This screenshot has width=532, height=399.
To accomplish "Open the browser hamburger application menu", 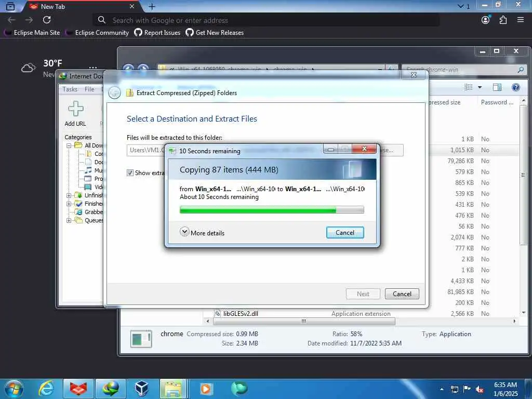I will 521,20.
